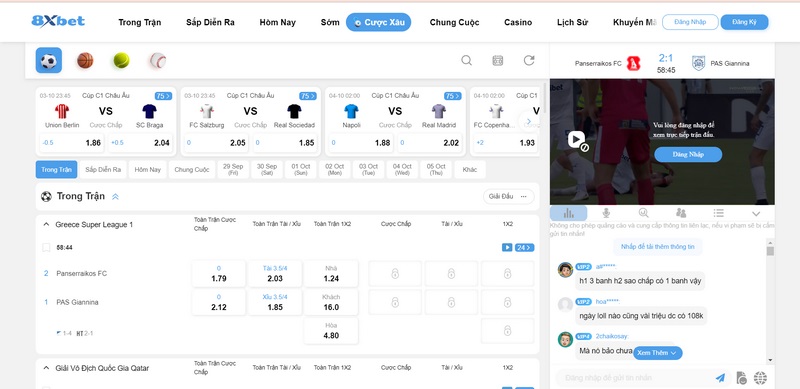800x389 pixels.
Task: Click the globe language icon in chat
Action: pos(760,378)
